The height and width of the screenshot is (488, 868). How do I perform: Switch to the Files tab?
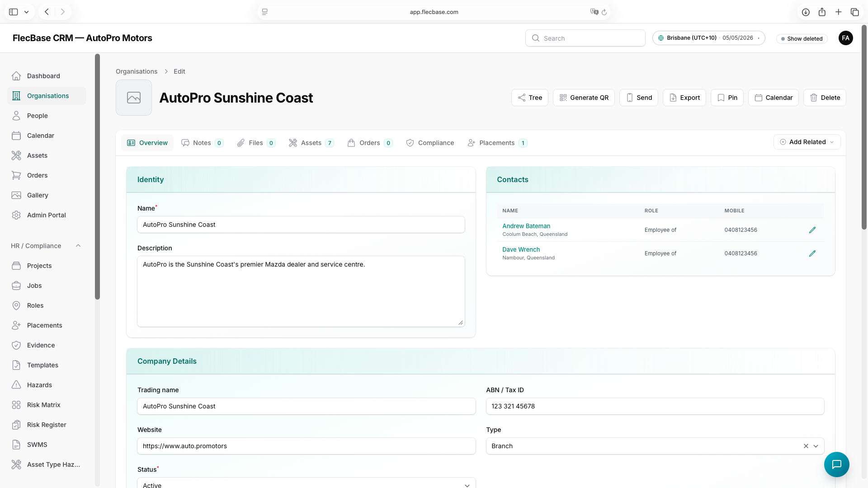coord(256,143)
